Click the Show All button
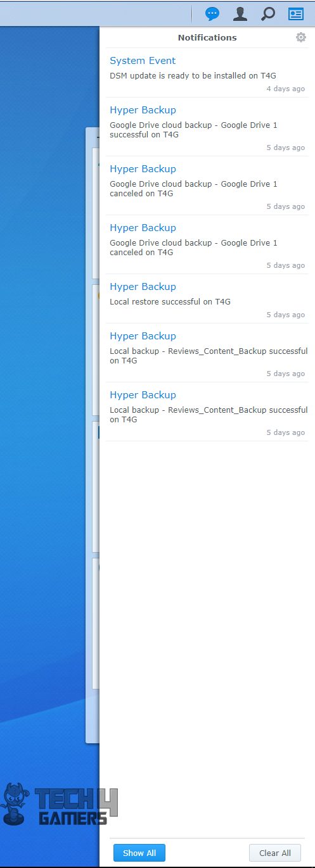The height and width of the screenshot is (868, 315). tap(139, 853)
